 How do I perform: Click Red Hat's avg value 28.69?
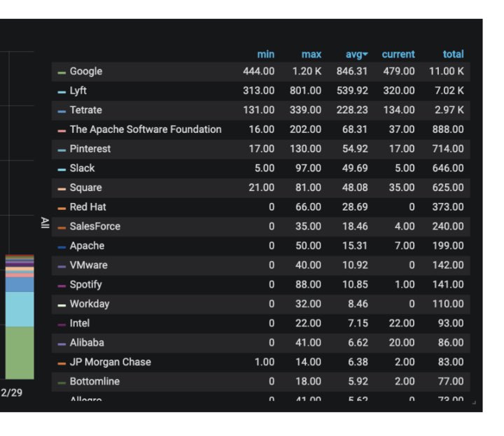point(355,207)
